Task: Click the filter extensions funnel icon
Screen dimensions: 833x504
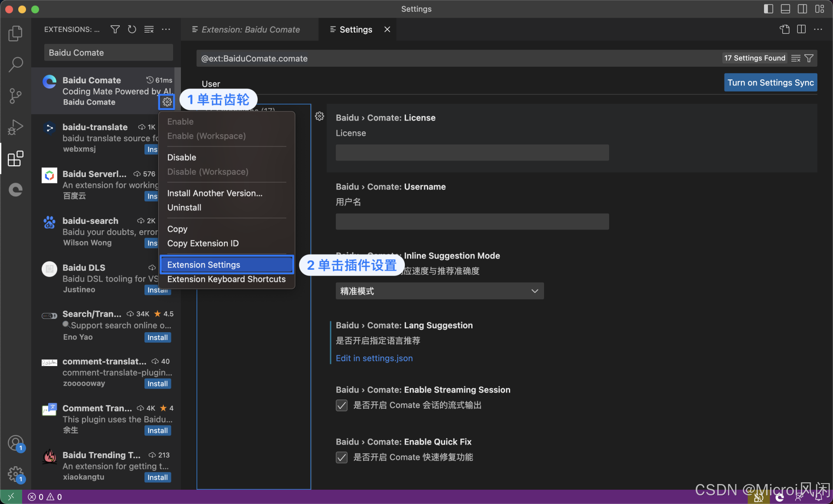Action: (115, 29)
